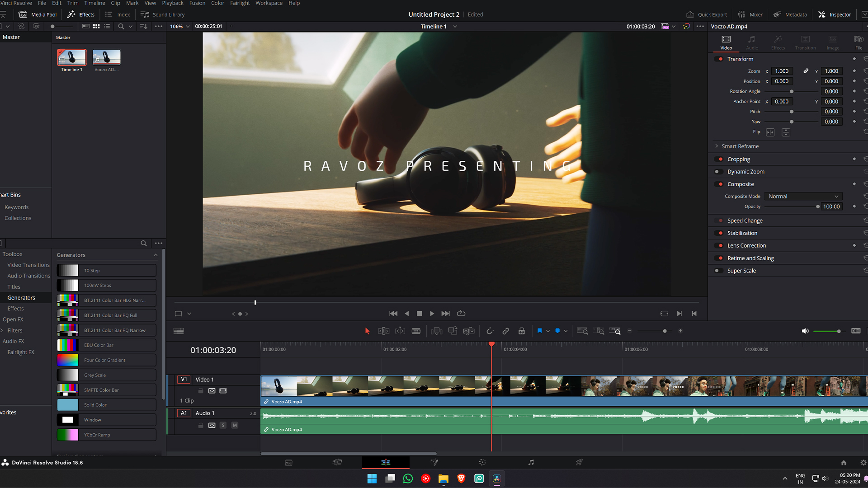Toggle Loop playback
The image size is (868, 488).
click(x=461, y=314)
